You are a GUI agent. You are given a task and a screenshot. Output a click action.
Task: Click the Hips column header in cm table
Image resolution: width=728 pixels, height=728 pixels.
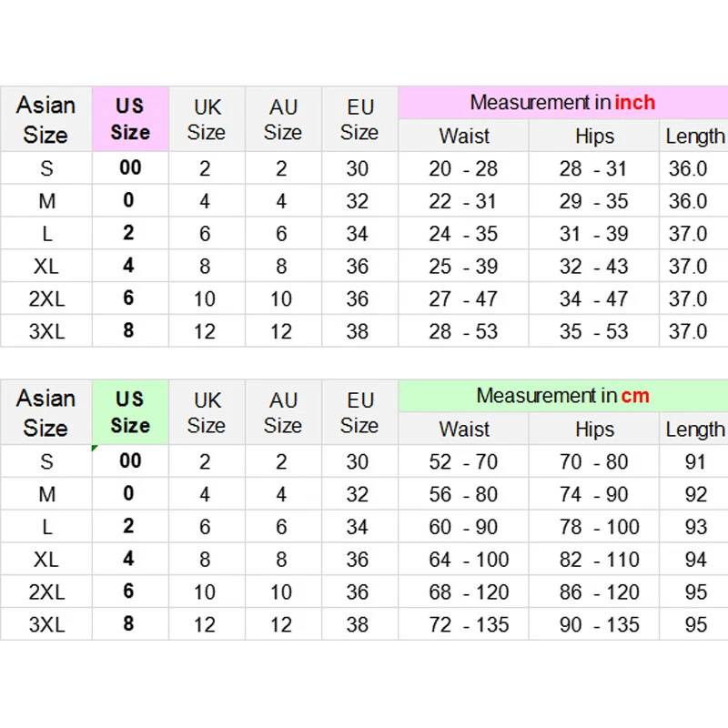[594, 430]
